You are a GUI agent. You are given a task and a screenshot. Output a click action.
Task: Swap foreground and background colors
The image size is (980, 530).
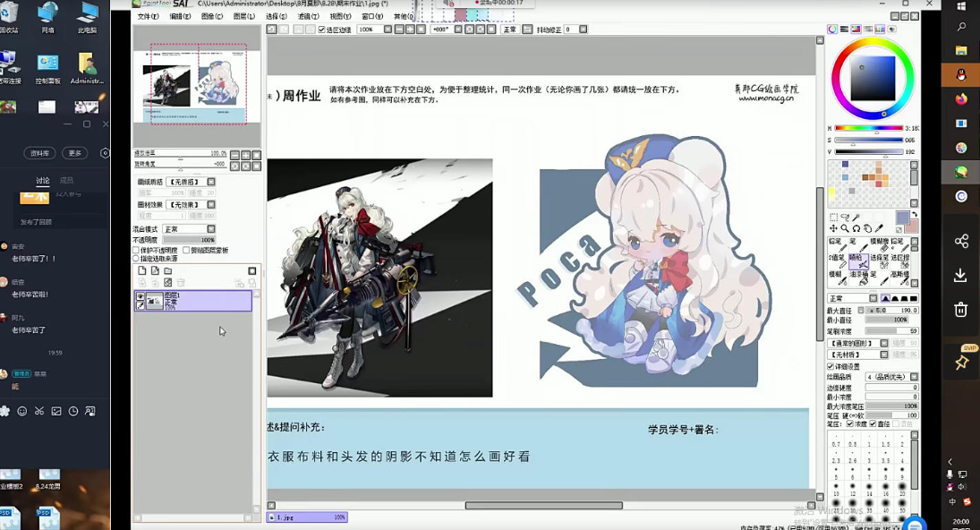914,214
